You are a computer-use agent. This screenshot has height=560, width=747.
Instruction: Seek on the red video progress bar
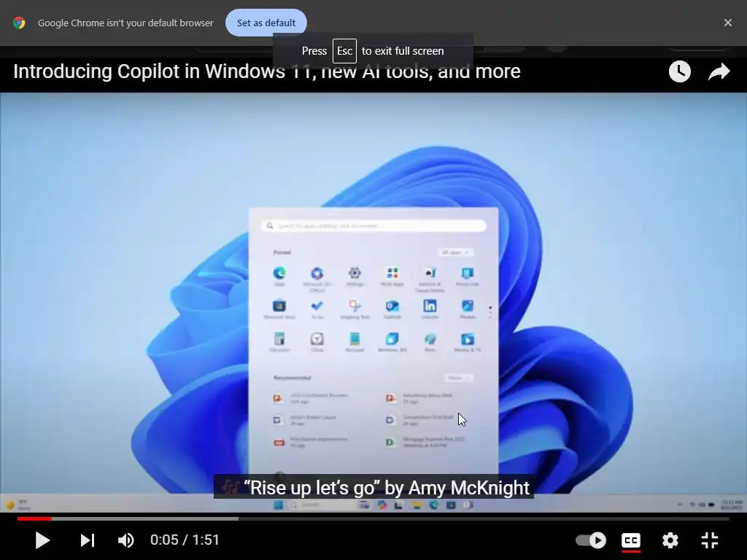(x=373, y=518)
